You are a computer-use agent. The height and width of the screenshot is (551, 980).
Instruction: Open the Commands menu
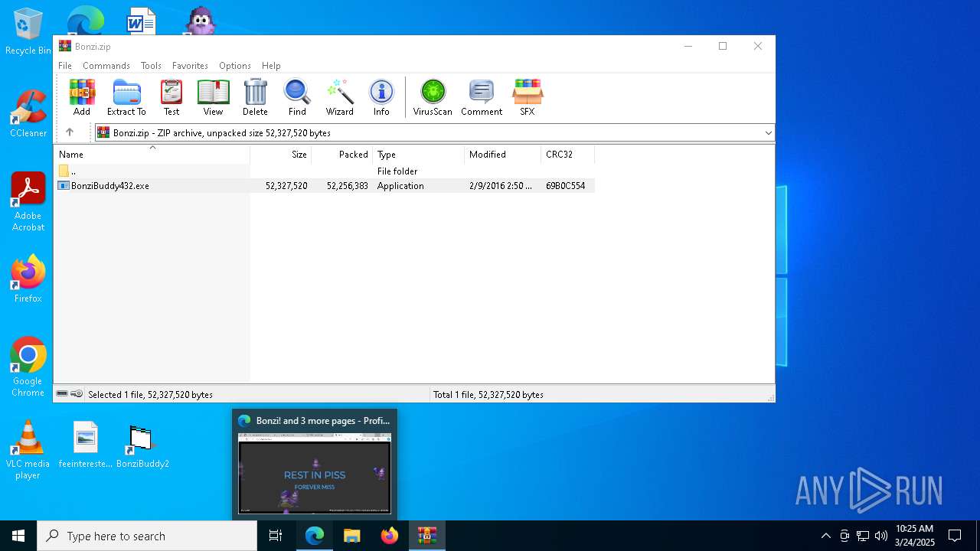[106, 66]
